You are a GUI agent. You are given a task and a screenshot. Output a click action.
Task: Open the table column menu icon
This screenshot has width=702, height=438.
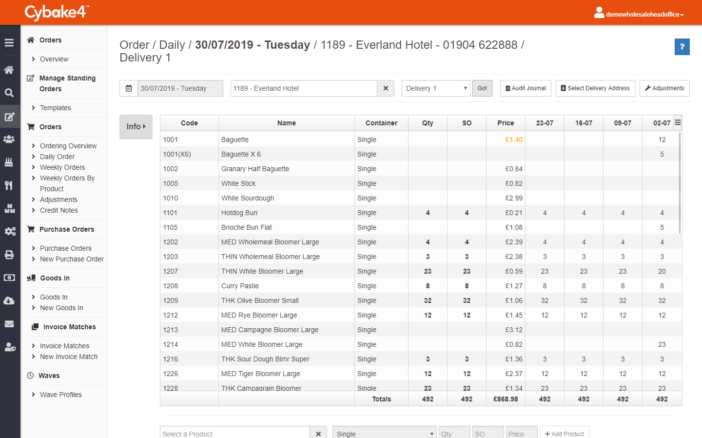point(678,122)
